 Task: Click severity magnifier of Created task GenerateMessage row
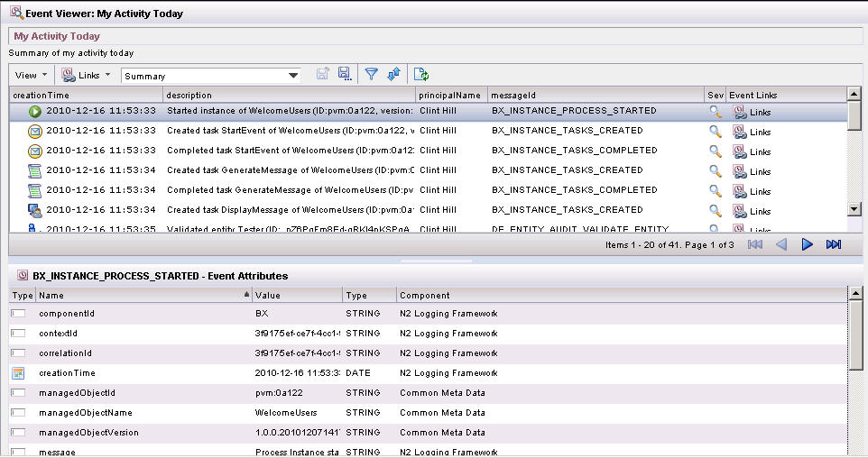[716, 171]
